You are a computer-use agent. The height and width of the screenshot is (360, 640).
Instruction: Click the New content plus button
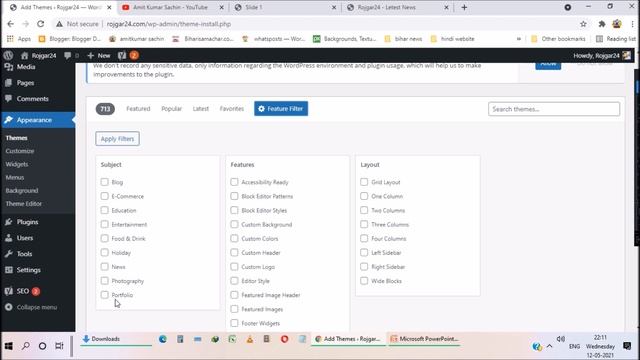click(x=99, y=56)
